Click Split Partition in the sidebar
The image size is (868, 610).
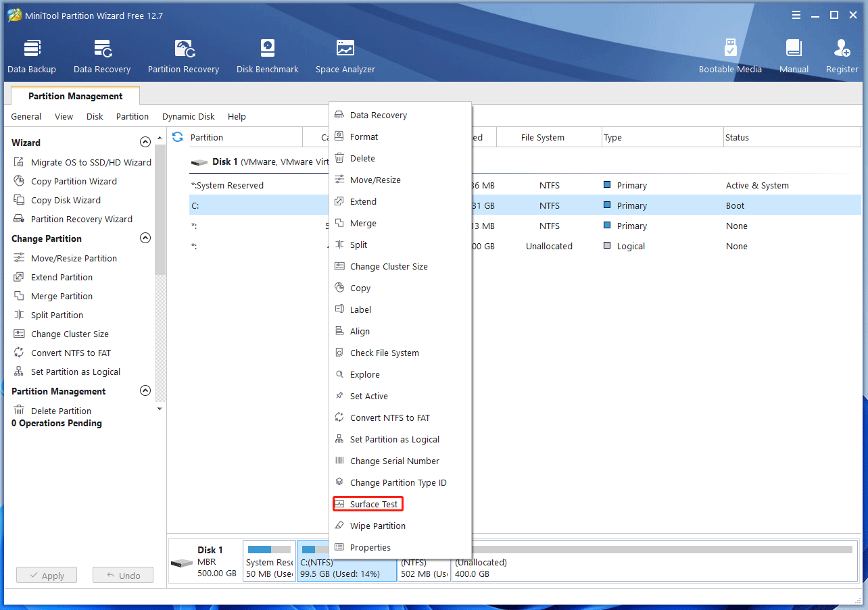coord(49,315)
